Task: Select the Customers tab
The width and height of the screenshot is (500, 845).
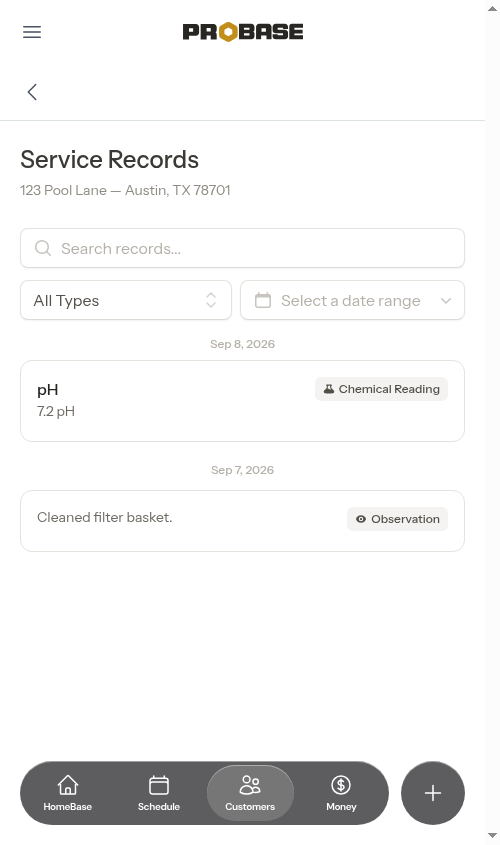Action: click(x=250, y=793)
